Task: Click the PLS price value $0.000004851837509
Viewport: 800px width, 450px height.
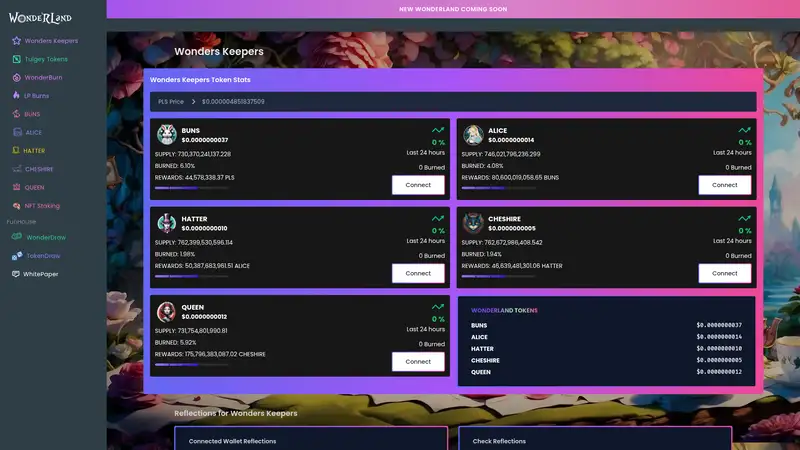Action: [x=233, y=102]
